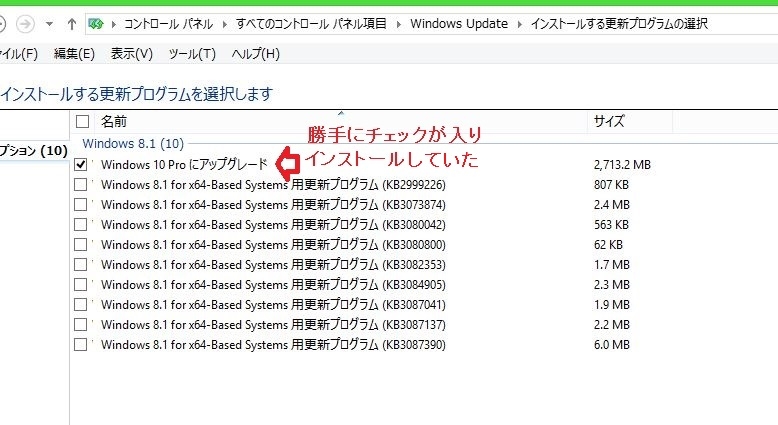Toggle the select-all checkbox beside 名前

[82, 121]
